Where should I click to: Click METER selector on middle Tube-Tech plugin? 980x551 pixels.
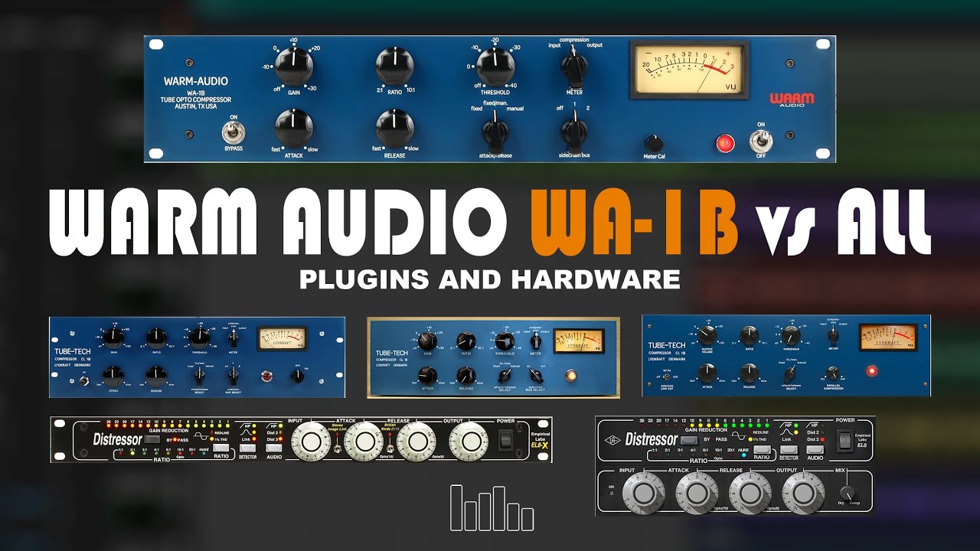(537, 340)
